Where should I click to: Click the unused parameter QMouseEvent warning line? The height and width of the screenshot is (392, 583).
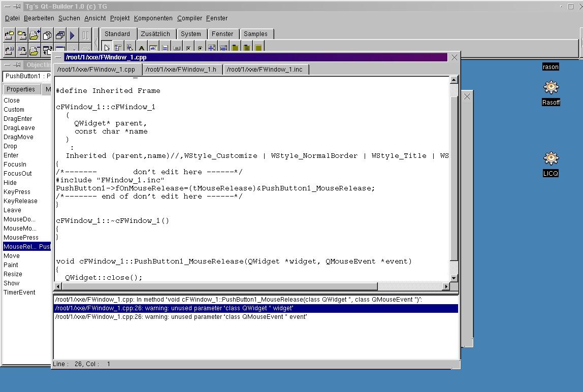point(181,317)
